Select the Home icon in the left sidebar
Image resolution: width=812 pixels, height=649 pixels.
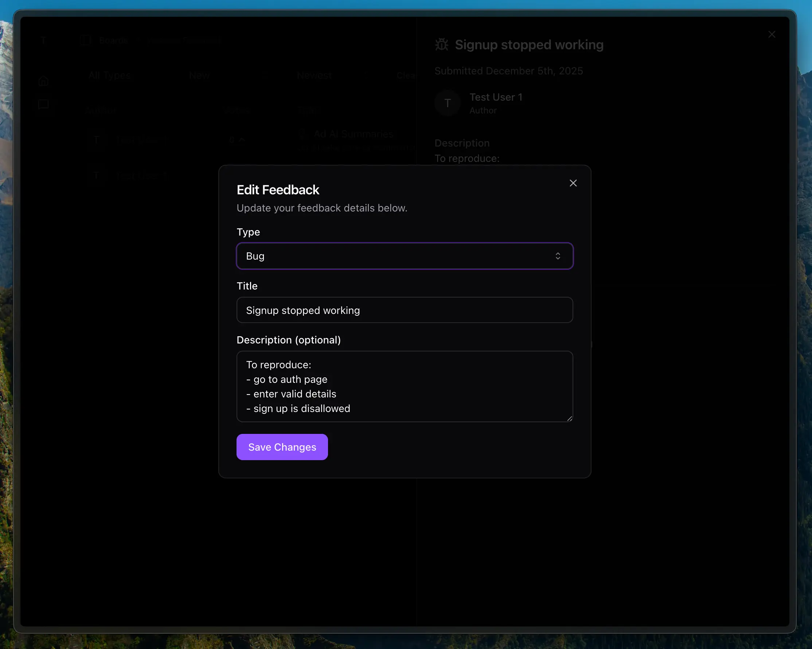44,80
